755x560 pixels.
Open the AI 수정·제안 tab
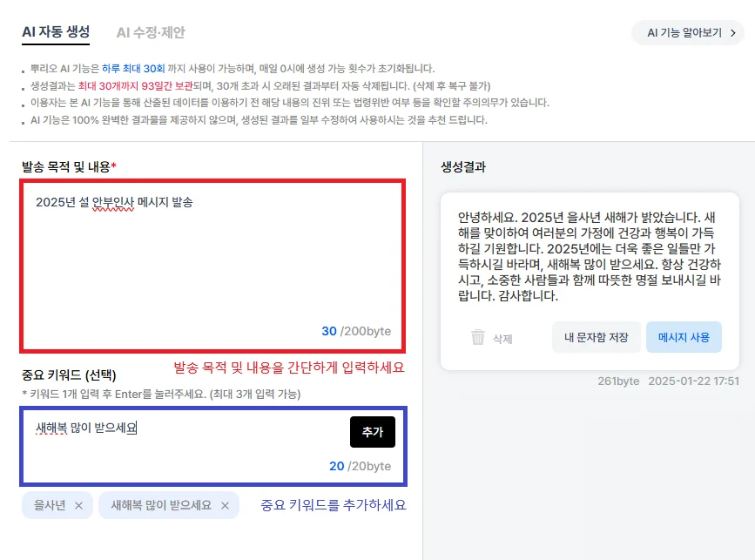click(x=151, y=33)
